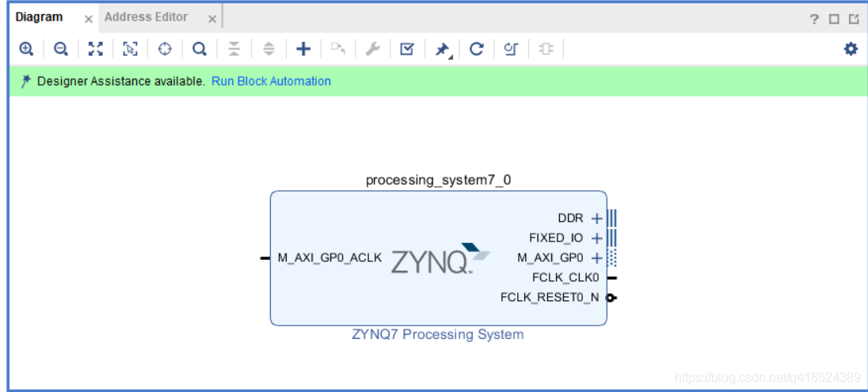Click the ZYNQ7 Processing System label

click(438, 334)
